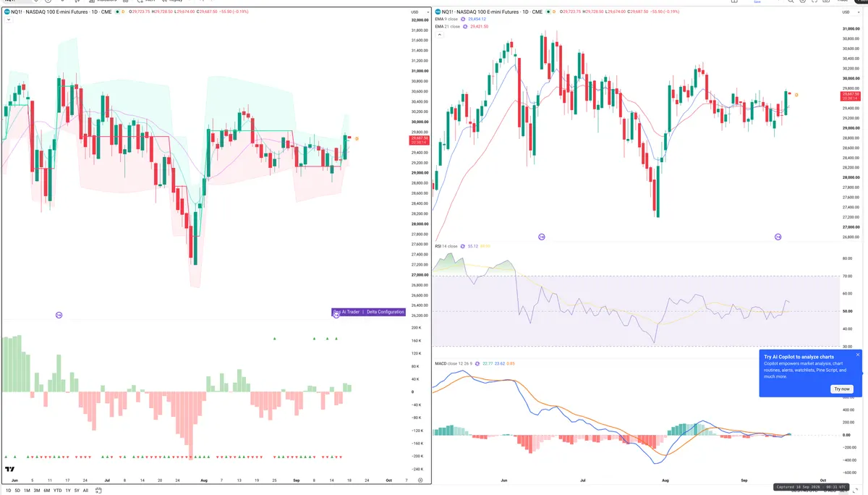Screen dimensions: 868x495
Task: Select the 3M time range
Action: click(37, 490)
